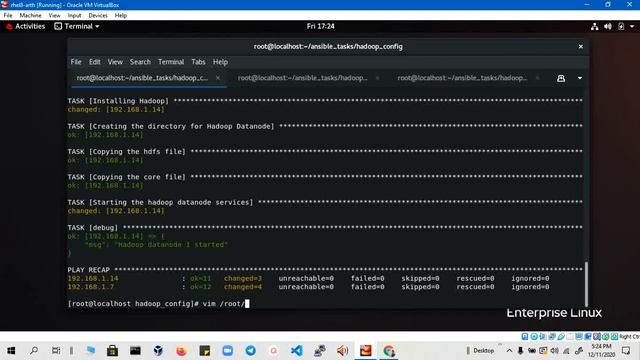The width and height of the screenshot is (640, 360).
Task: Click the network status icon in GNOME top bar
Action: tap(594, 26)
